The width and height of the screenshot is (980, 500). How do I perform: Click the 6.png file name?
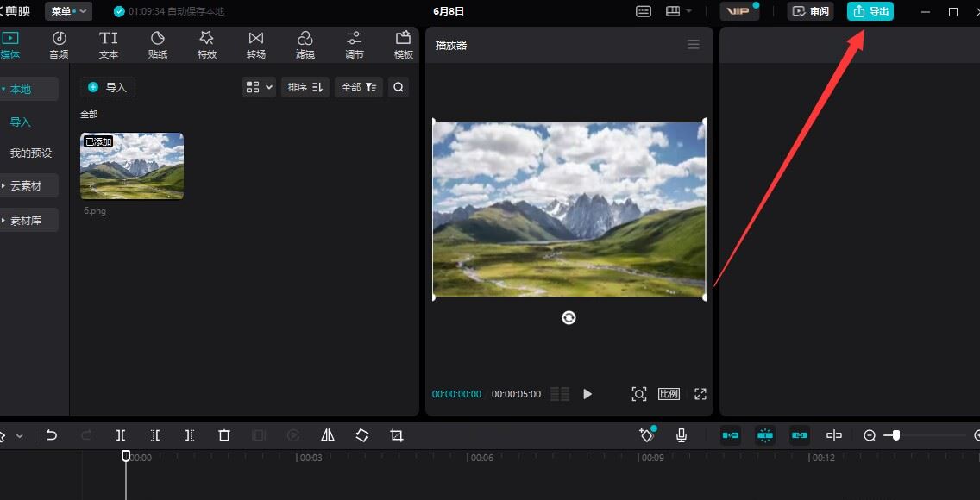(x=95, y=211)
